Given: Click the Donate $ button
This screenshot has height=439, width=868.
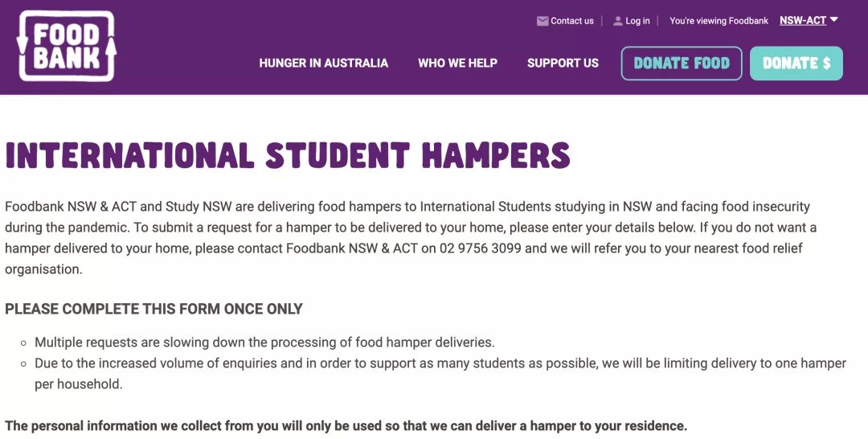Looking at the screenshot, I should 796,63.
